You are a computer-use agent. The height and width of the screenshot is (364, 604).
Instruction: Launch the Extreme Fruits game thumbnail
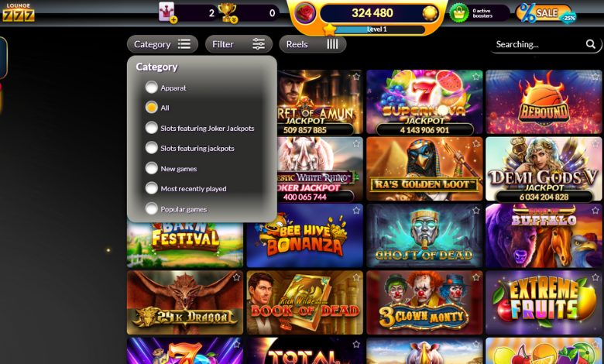click(x=544, y=302)
